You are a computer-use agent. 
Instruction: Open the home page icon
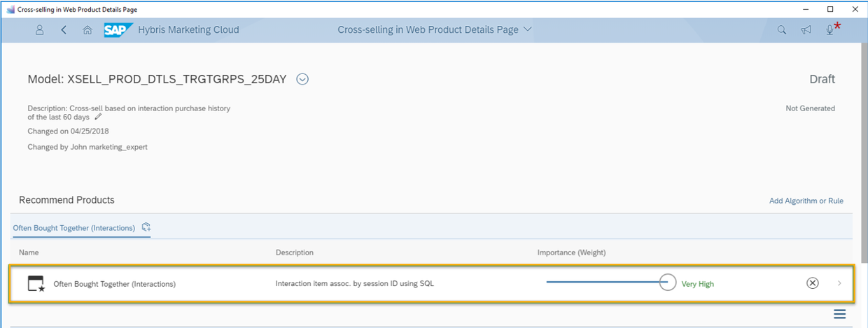[87, 30]
